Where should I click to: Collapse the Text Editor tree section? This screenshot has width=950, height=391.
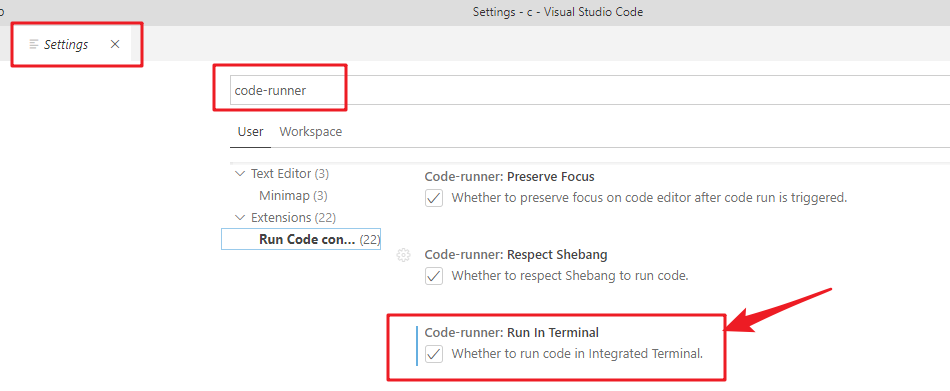click(239, 174)
